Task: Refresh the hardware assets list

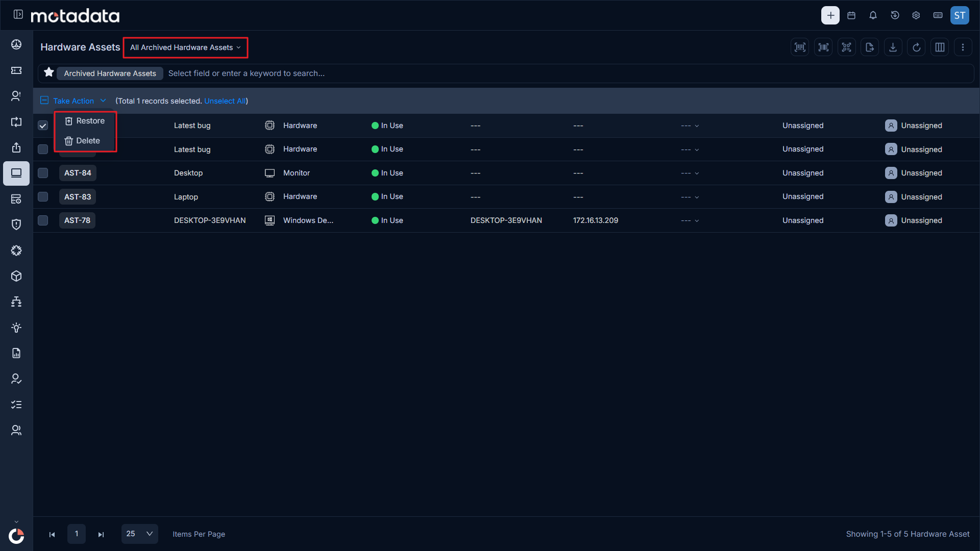Action: coord(916,47)
